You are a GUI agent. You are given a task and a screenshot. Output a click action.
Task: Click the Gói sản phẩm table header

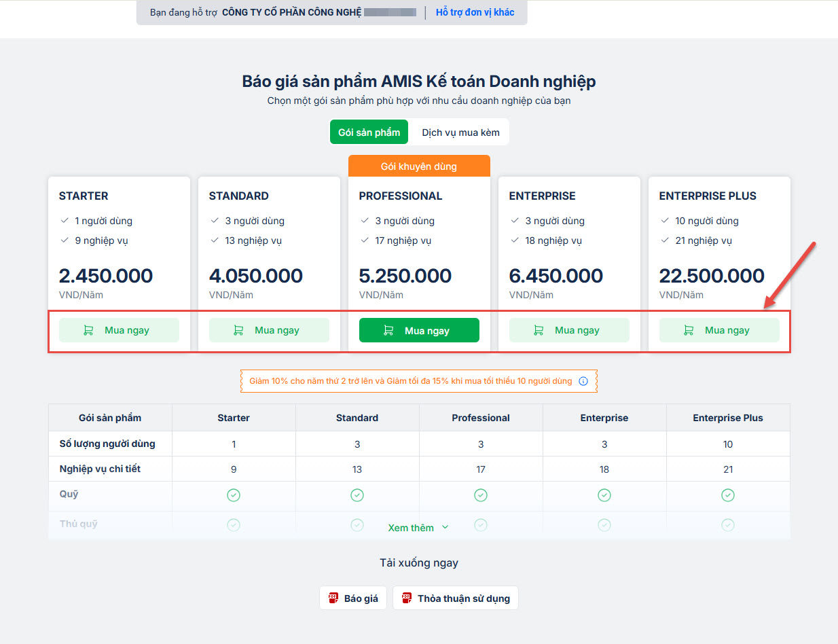(110, 418)
